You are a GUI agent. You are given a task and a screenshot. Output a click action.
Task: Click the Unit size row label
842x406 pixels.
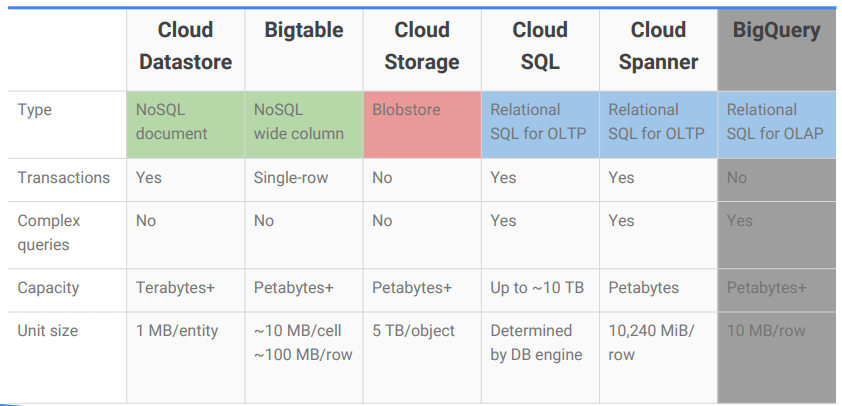click(x=47, y=331)
